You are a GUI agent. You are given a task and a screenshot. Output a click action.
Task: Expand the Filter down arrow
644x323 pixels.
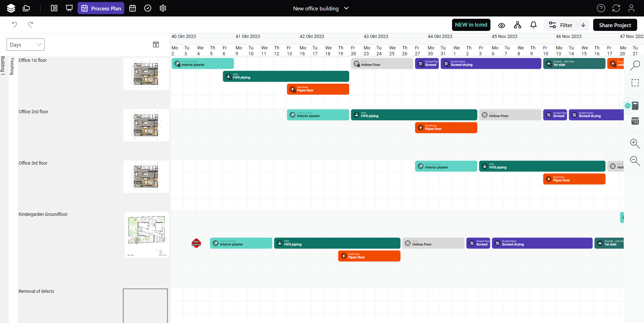pyautogui.click(x=583, y=25)
